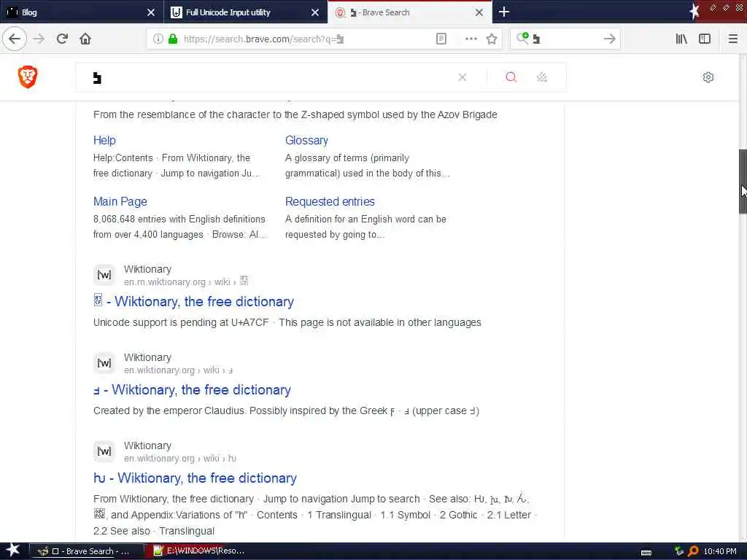
Task: Go back to the previous page
Action: [15, 39]
